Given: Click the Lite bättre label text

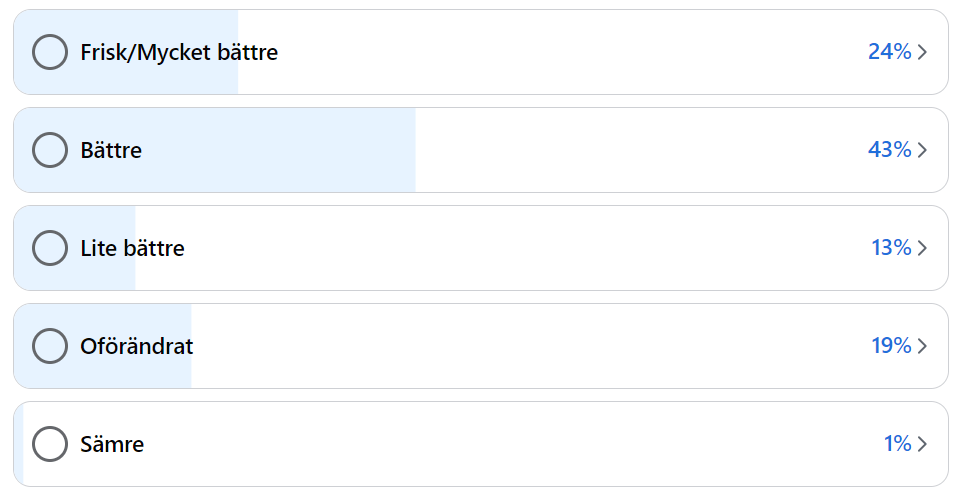Looking at the screenshot, I should click(x=132, y=248).
